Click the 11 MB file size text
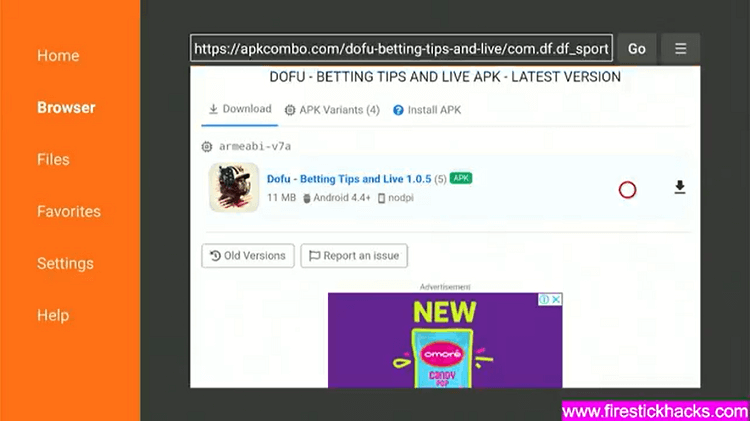Screen dimensions: 750x421 tap(281, 198)
